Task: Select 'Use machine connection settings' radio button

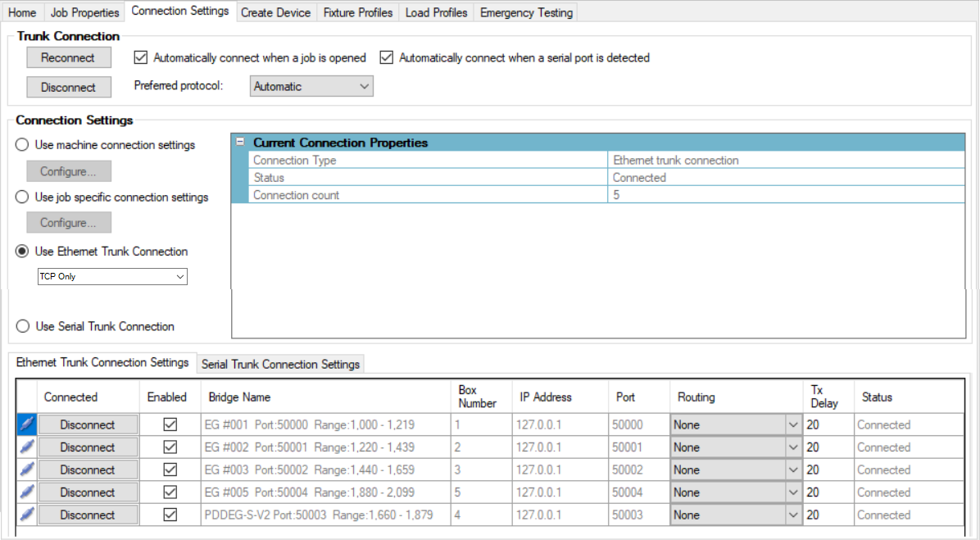Action: [22, 144]
